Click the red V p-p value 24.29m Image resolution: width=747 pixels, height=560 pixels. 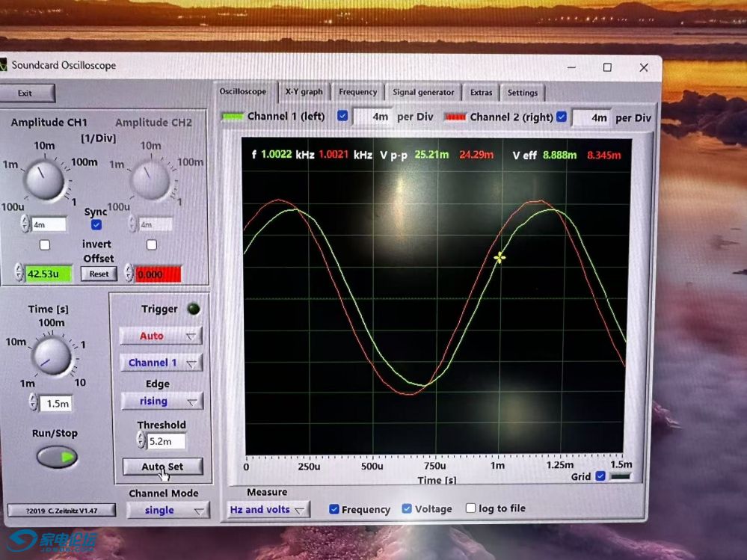(476, 155)
